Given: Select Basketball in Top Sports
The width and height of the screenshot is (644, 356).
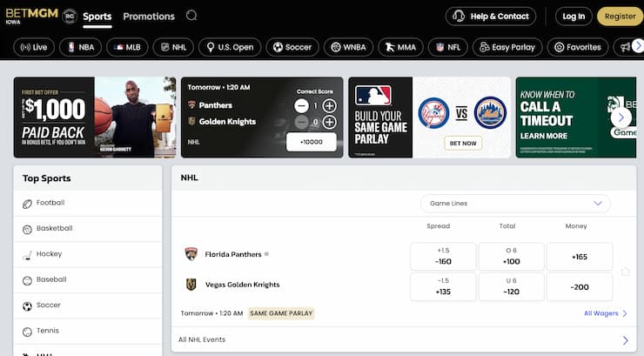Looking at the screenshot, I should tap(88, 229).
